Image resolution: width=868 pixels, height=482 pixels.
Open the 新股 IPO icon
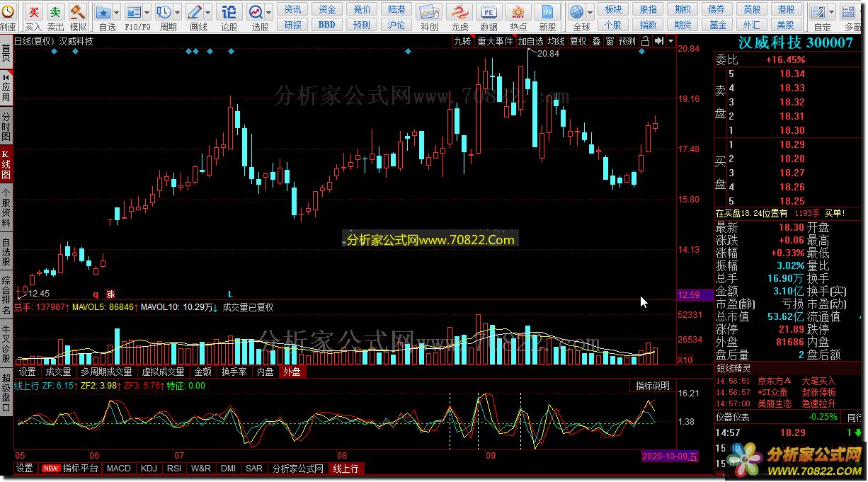click(547, 12)
